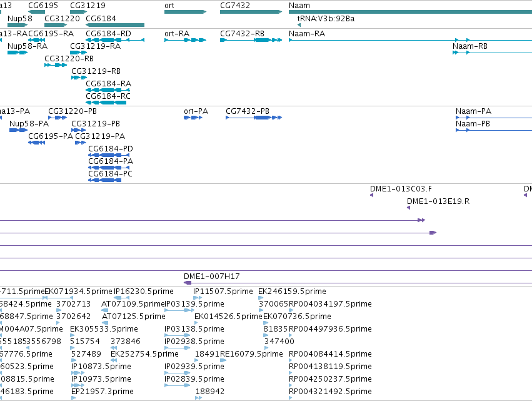532x401 pixels.
Task: Click the DME1-013C03.F feature label
Action: pyautogui.click(x=401, y=189)
